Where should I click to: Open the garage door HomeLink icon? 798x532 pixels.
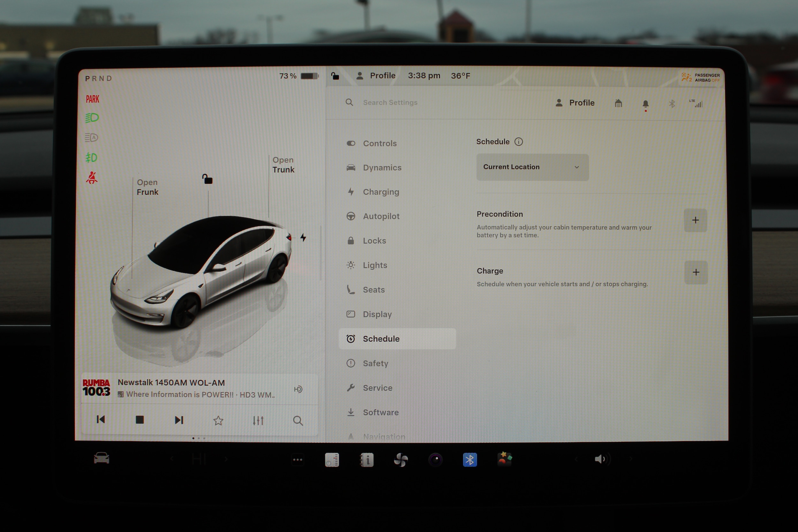pos(618,103)
